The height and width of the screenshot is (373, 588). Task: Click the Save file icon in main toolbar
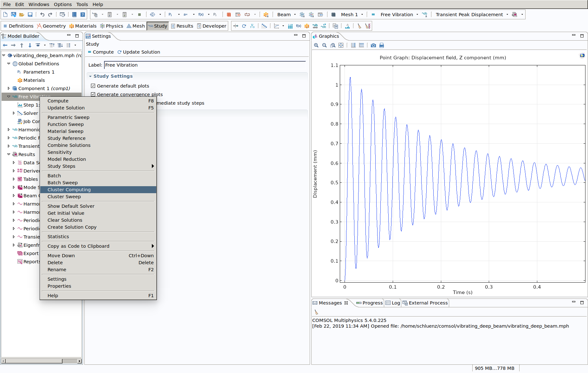(30, 15)
